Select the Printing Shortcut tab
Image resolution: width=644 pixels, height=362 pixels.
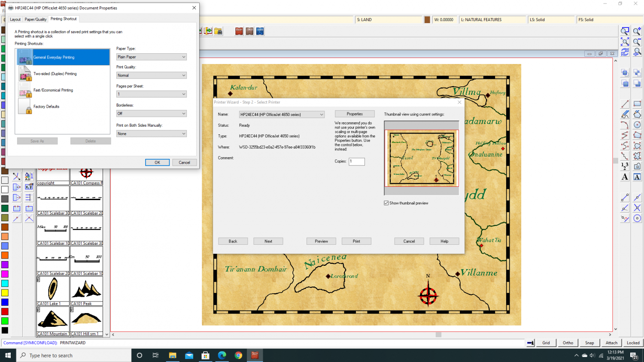(x=64, y=19)
